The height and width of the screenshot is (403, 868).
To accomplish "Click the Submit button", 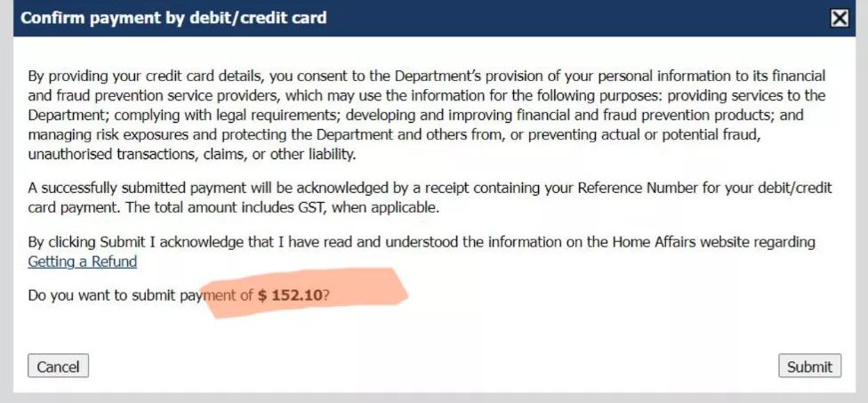I will [809, 367].
